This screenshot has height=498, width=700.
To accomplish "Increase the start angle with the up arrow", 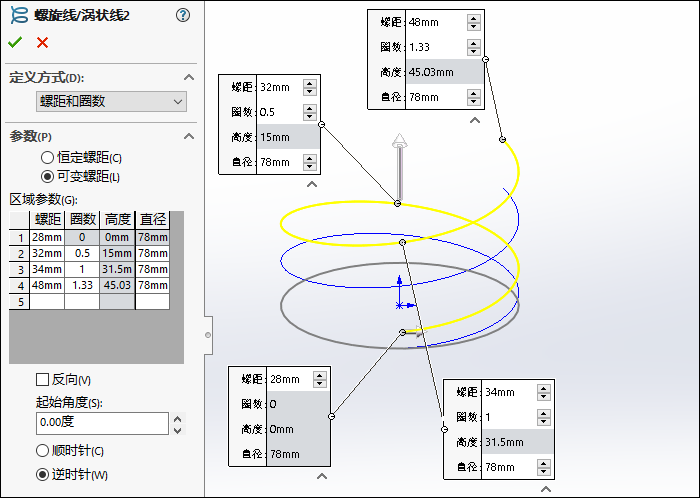I will [178, 419].
